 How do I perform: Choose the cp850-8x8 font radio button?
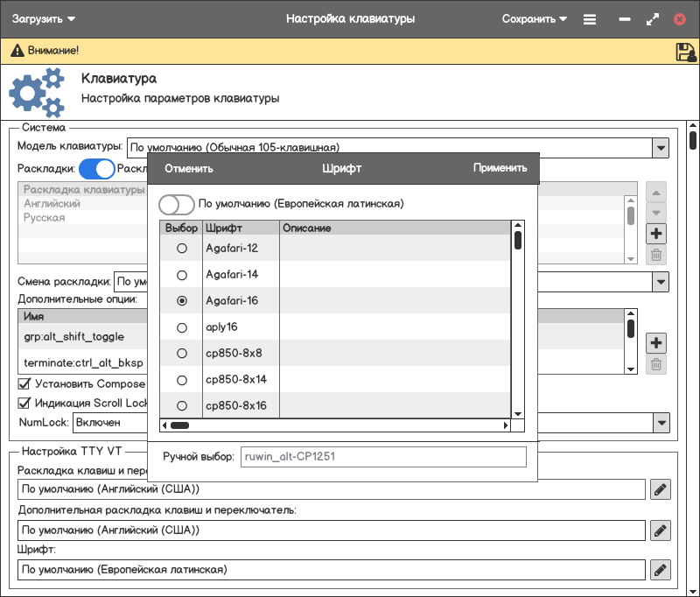182,354
